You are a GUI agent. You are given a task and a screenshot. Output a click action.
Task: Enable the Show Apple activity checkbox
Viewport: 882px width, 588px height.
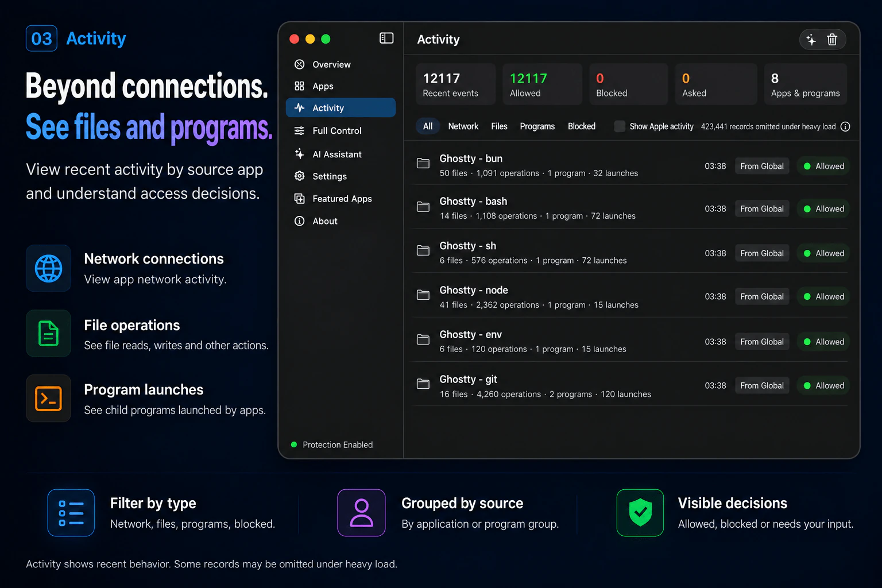click(620, 126)
